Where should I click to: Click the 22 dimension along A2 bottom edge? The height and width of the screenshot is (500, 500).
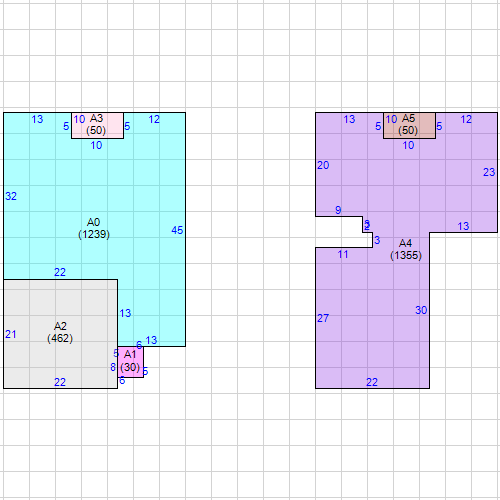point(60,382)
